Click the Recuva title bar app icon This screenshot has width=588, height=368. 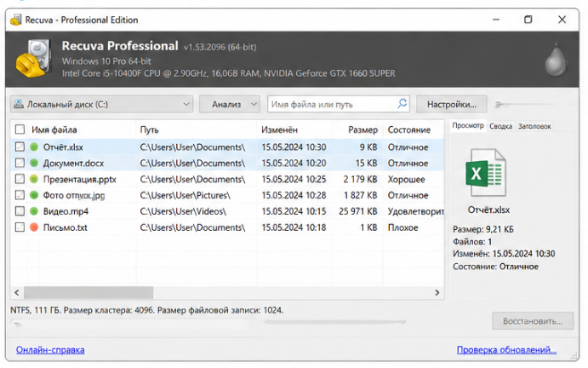coord(16,20)
